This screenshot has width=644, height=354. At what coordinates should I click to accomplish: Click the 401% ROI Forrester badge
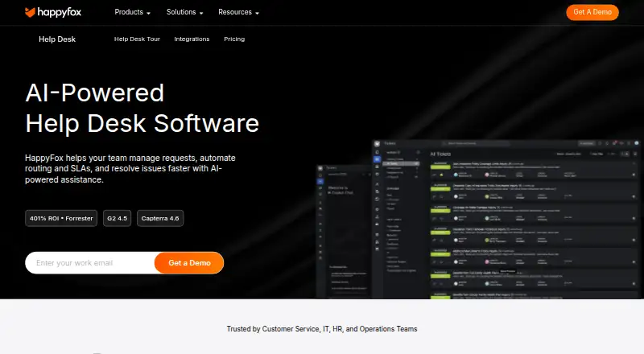(61, 219)
